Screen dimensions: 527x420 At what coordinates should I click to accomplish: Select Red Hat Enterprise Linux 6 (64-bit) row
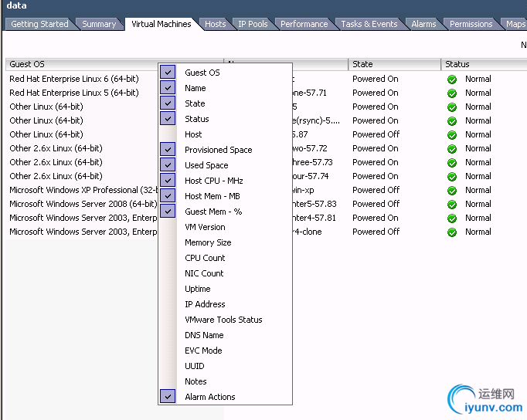point(74,79)
